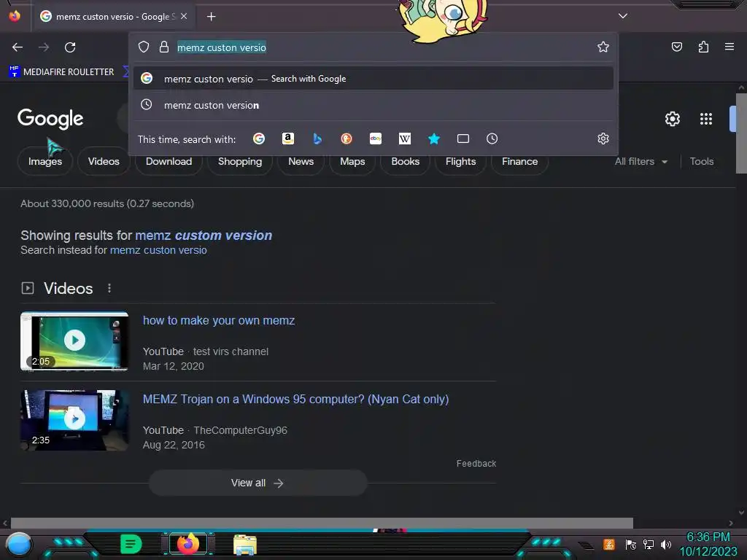
Task: Switch to Flights results
Action: coord(461,161)
